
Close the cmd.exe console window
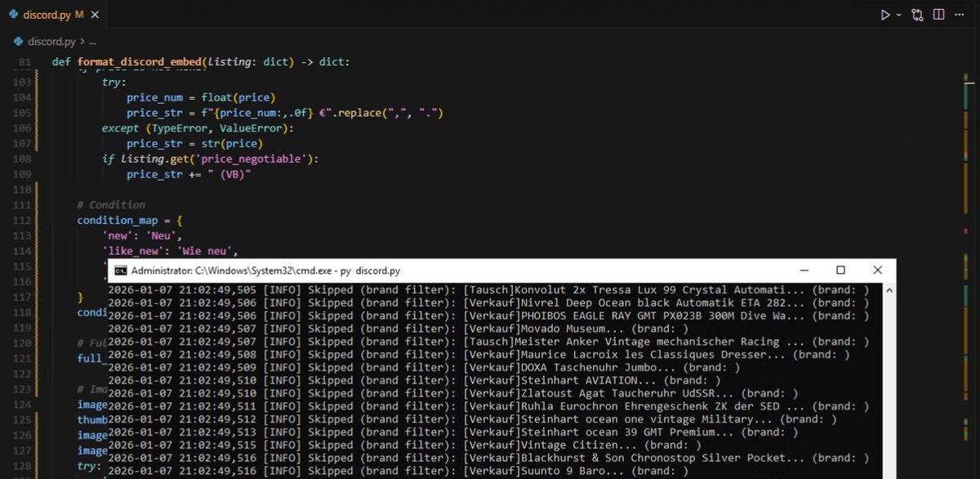(x=877, y=270)
